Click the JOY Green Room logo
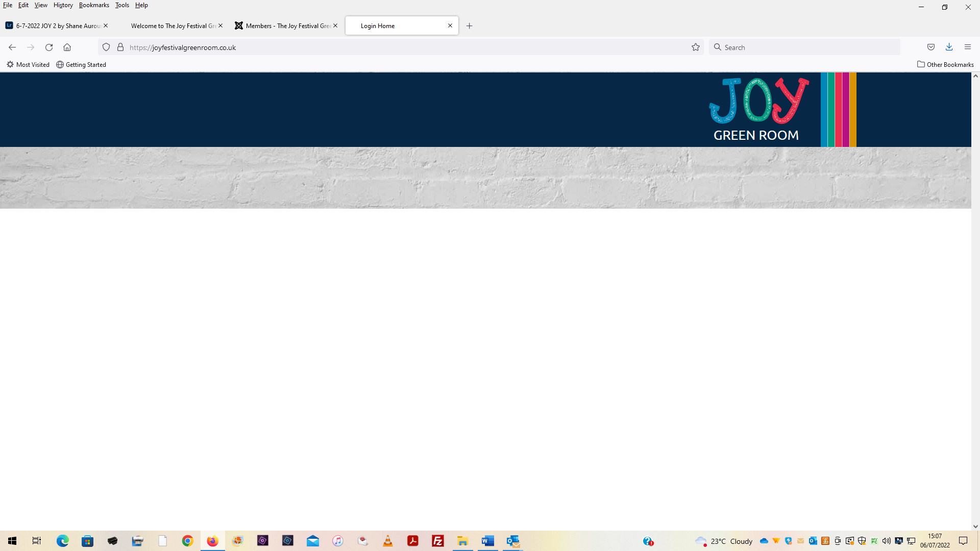 point(758,110)
